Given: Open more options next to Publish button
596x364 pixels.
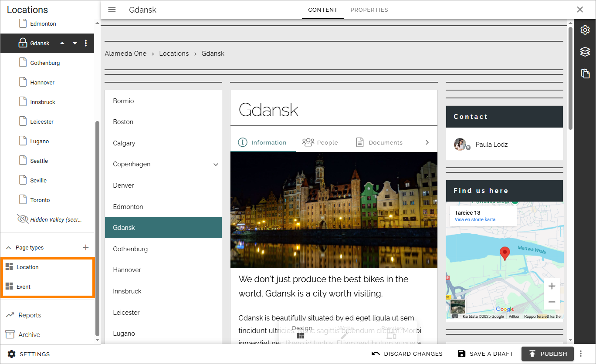Looking at the screenshot, I should [x=580, y=354].
